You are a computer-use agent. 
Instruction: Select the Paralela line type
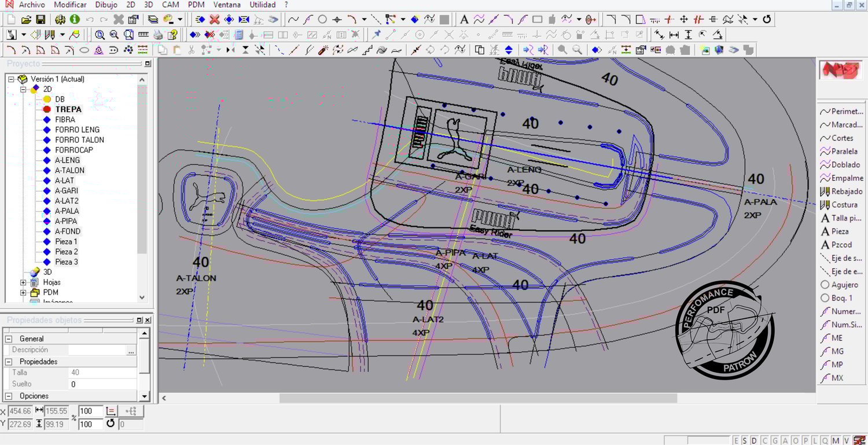pyautogui.click(x=840, y=152)
